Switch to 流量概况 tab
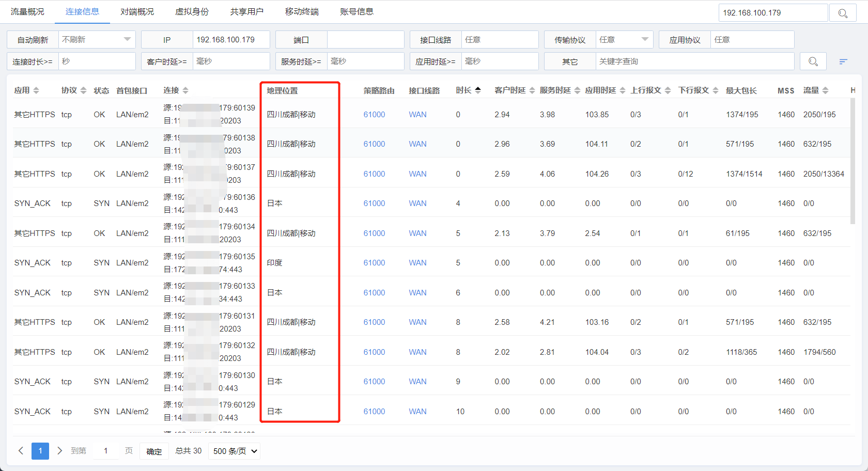Viewport: 868px width, 471px height. point(27,11)
